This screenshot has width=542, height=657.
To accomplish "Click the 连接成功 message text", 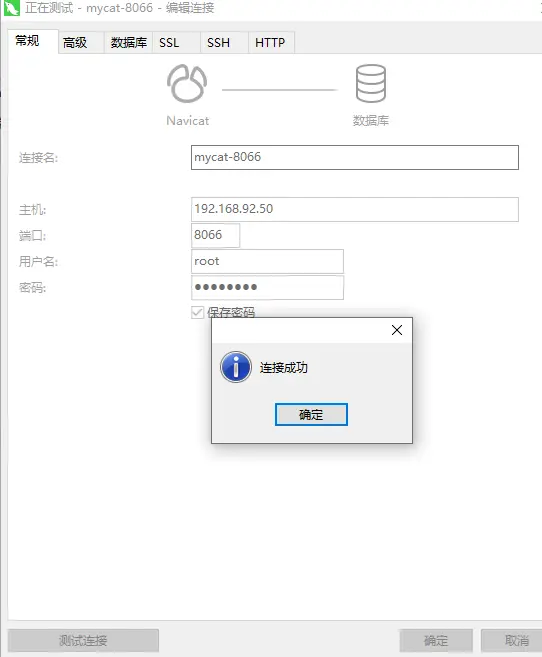I will click(284, 367).
